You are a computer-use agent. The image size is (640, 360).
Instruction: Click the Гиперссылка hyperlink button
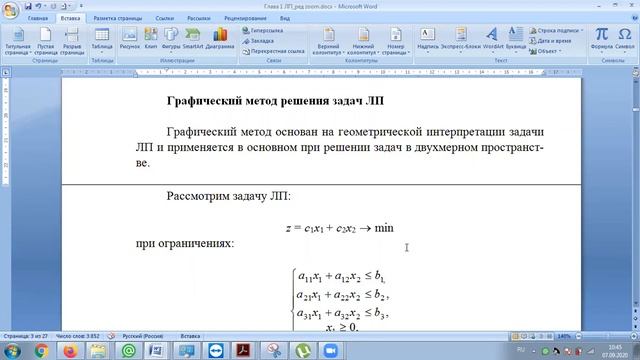263,31
